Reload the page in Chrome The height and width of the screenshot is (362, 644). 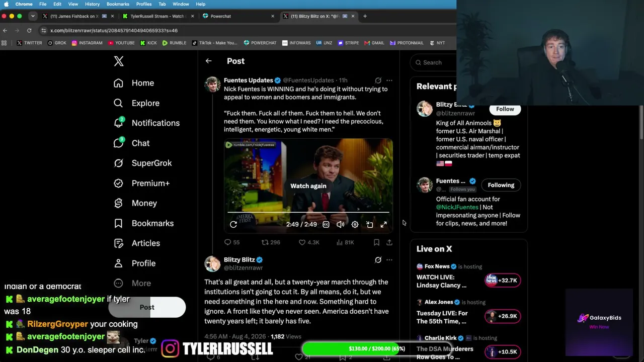click(29, 30)
